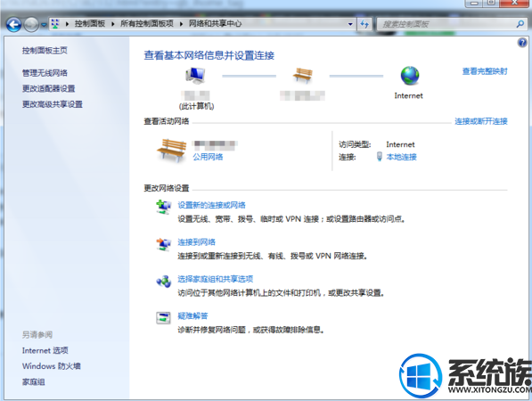Open 更改适配器设置 link
532x401 pixels.
[x=48, y=88]
